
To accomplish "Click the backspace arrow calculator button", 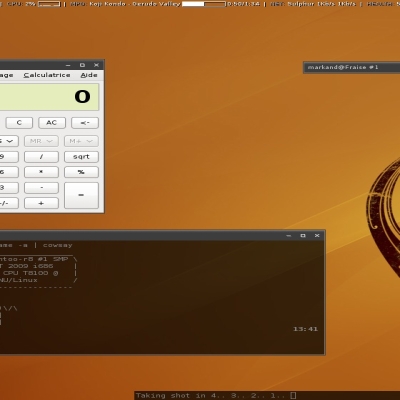I will [85, 123].
